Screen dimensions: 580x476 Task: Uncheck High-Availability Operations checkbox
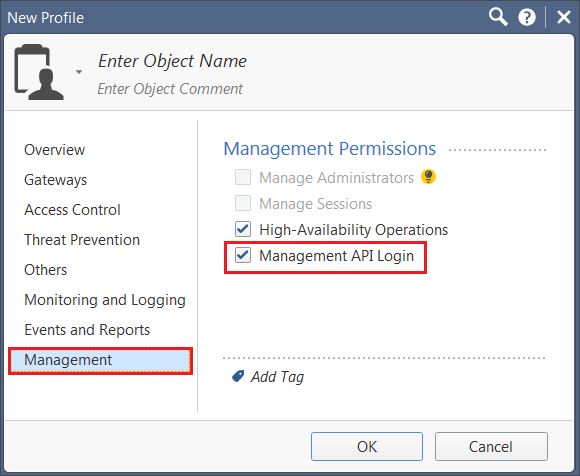(243, 229)
